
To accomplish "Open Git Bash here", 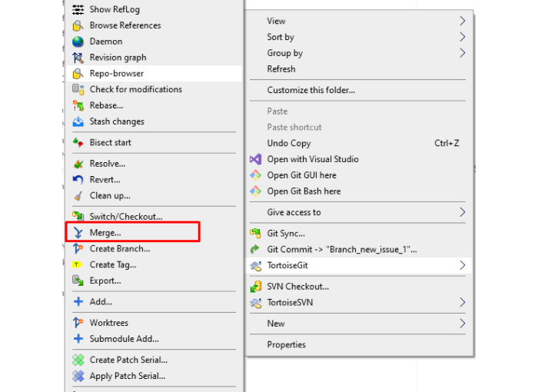I will [x=357, y=191].
